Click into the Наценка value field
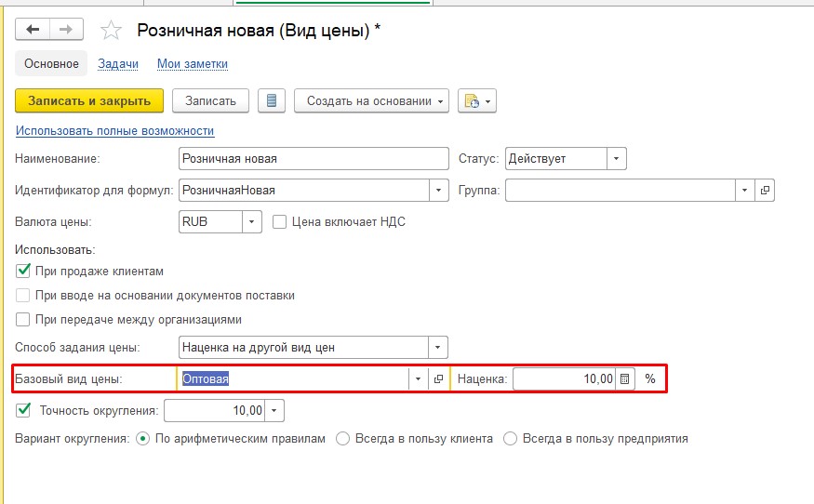This screenshot has width=814, height=504. tap(564, 378)
